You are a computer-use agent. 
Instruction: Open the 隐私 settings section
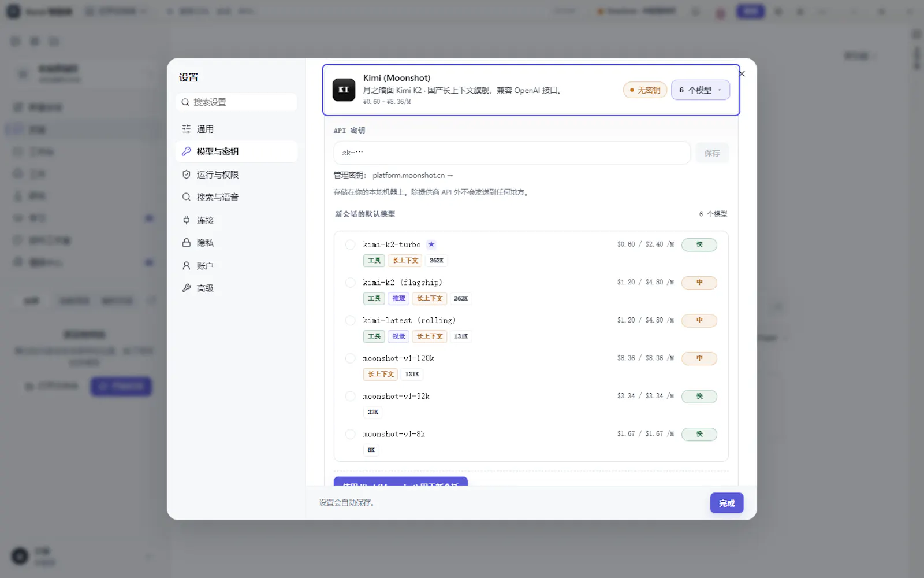(x=237, y=243)
